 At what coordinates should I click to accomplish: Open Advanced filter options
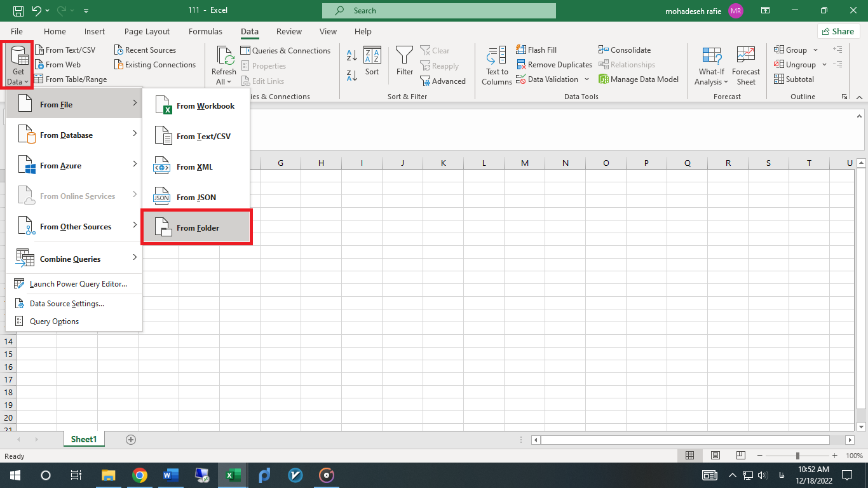(x=443, y=81)
